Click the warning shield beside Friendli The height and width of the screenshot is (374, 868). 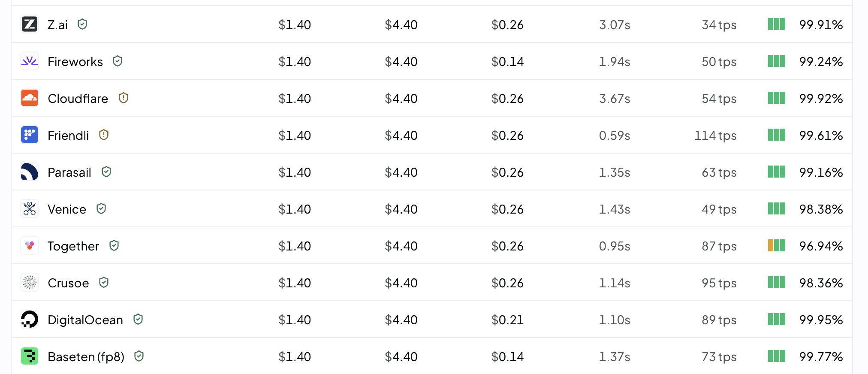(x=104, y=135)
